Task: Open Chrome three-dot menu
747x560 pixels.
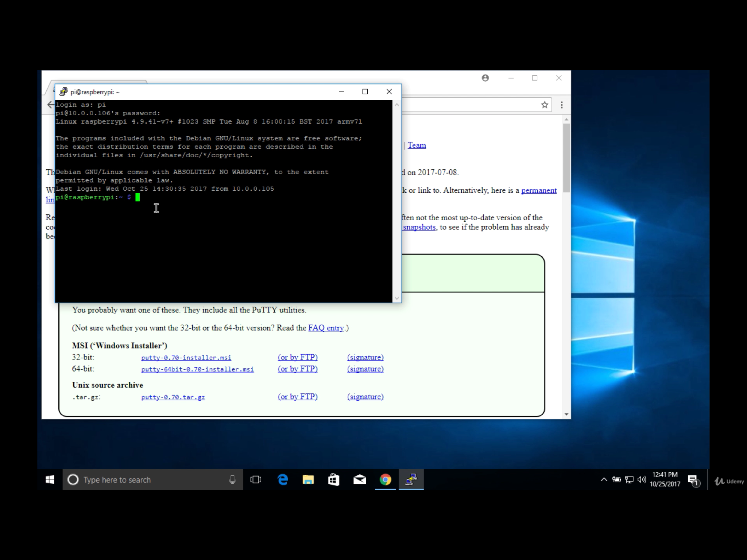Action: click(x=562, y=105)
